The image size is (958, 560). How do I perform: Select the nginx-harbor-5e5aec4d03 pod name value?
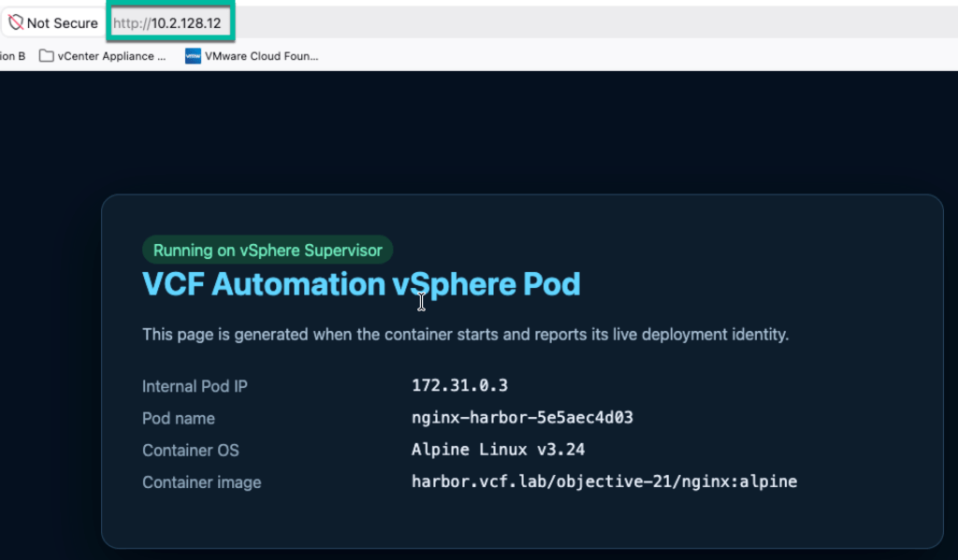point(522,418)
